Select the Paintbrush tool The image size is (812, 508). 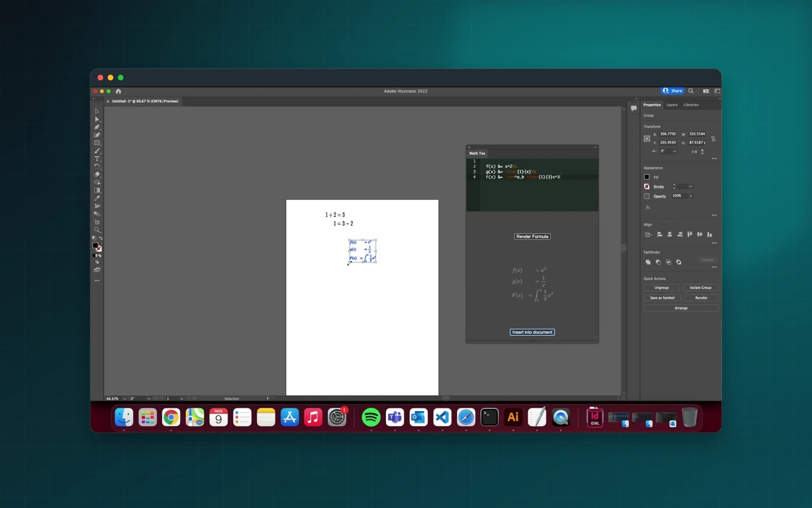(x=97, y=151)
